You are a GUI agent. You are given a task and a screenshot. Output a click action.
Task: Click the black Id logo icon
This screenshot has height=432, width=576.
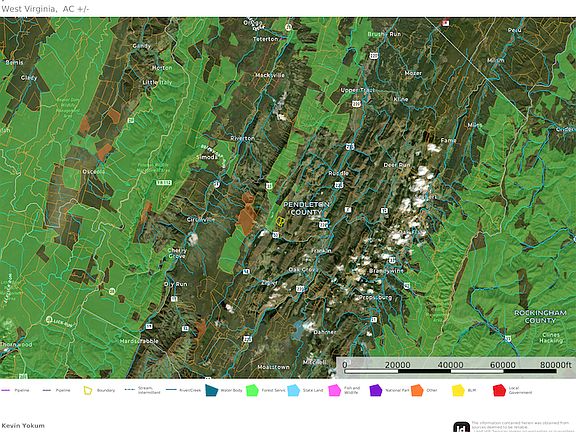click(x=461, y=427)
